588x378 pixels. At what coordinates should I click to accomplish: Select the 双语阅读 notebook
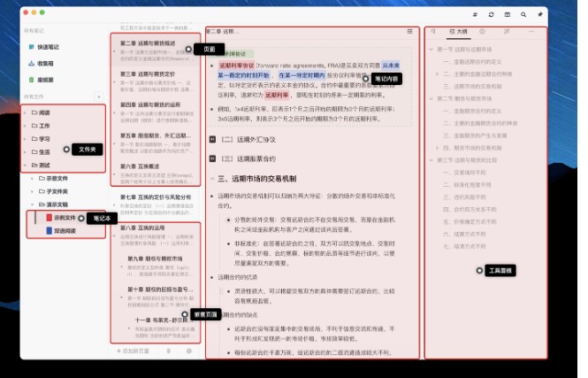65,230
